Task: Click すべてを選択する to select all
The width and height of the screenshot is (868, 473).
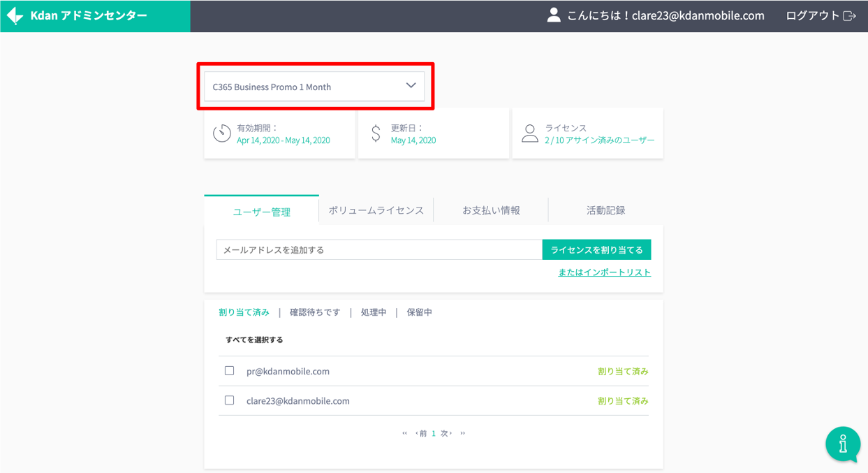Action: pyautogui.click(x=254, y=340)
